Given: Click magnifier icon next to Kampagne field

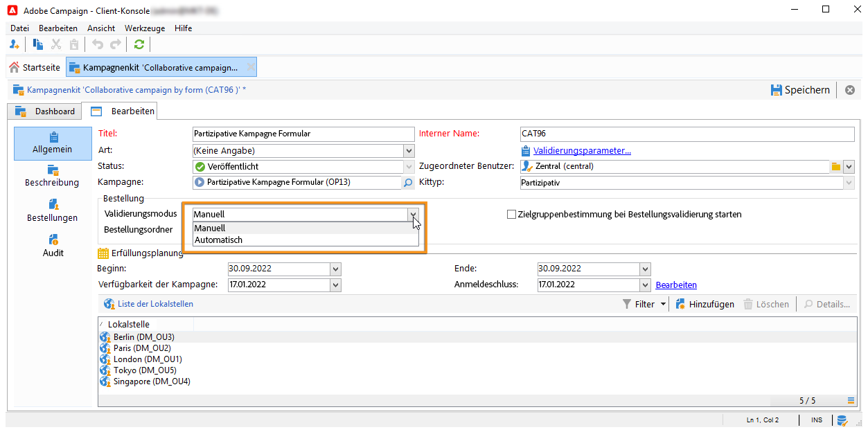Looking at the screenshot, I should 408,183.
